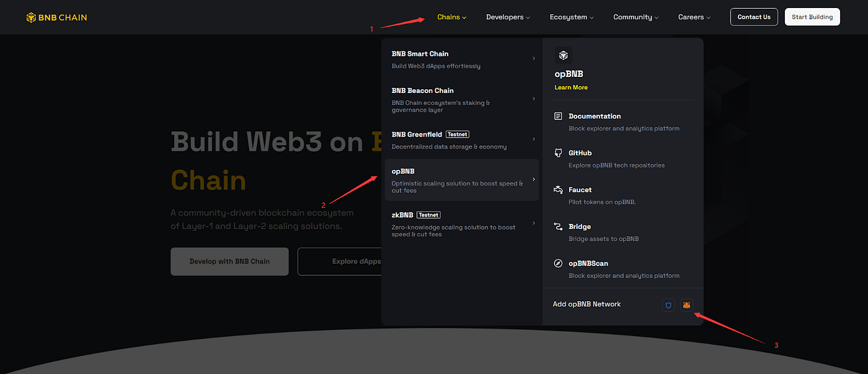Open the Careers dropdown menu
This screenshot has width=868, height=374.
point(694,17)
